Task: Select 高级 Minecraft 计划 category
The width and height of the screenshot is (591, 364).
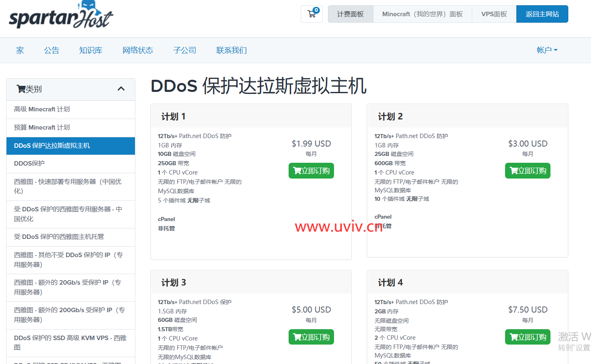Action: click(x=42, y=109)
